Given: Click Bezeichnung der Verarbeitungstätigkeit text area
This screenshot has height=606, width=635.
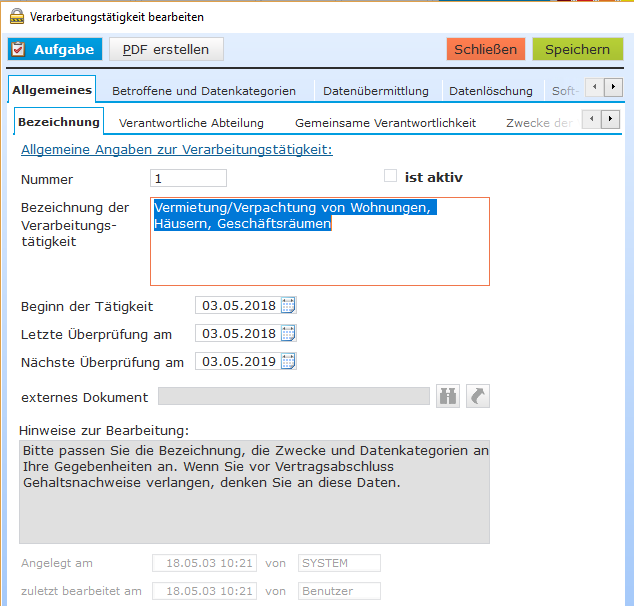Looking at the screenshot, I should tap(320, 241).
